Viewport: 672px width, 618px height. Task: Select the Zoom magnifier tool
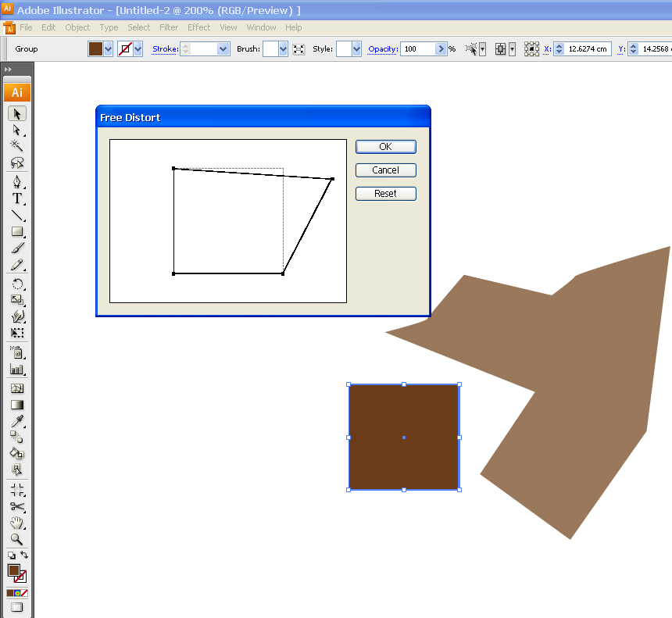pyautogui.click(x=16, y=539)
